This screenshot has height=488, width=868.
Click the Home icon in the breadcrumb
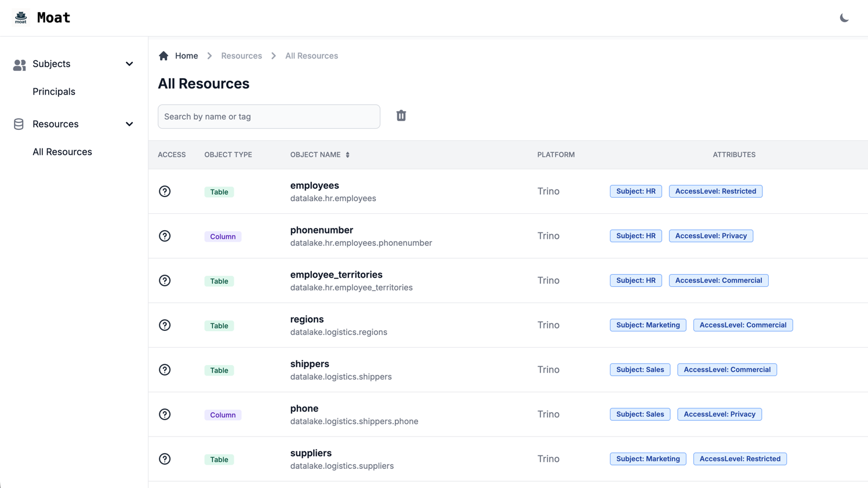(x=164, y=55)
